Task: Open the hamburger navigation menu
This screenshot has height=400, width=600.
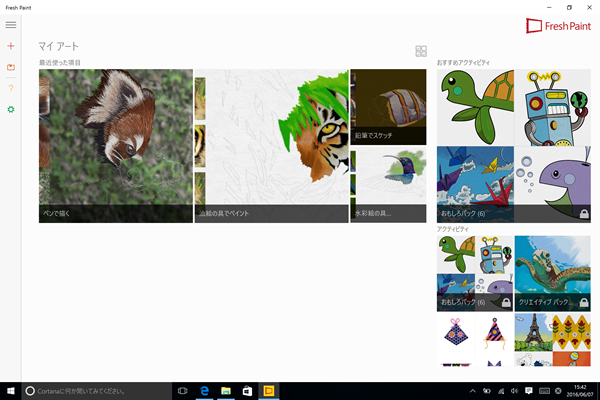Action: tap(11, 25)
